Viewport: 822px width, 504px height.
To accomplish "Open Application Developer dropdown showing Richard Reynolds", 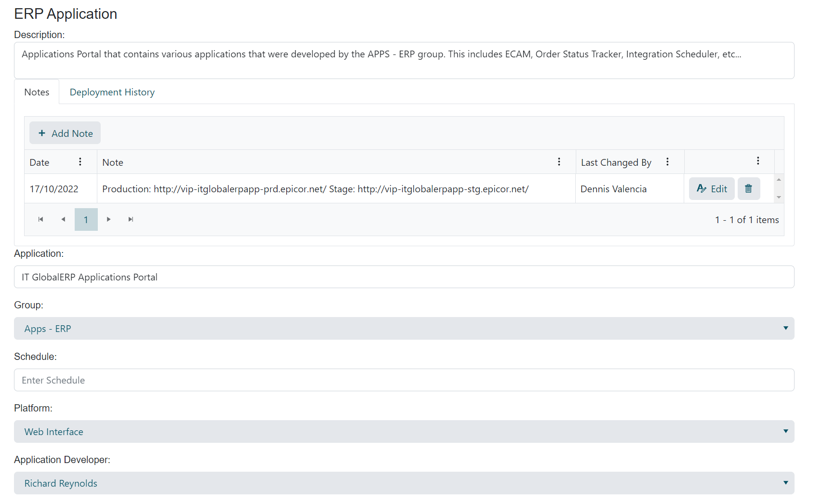I will pos(404,483).
